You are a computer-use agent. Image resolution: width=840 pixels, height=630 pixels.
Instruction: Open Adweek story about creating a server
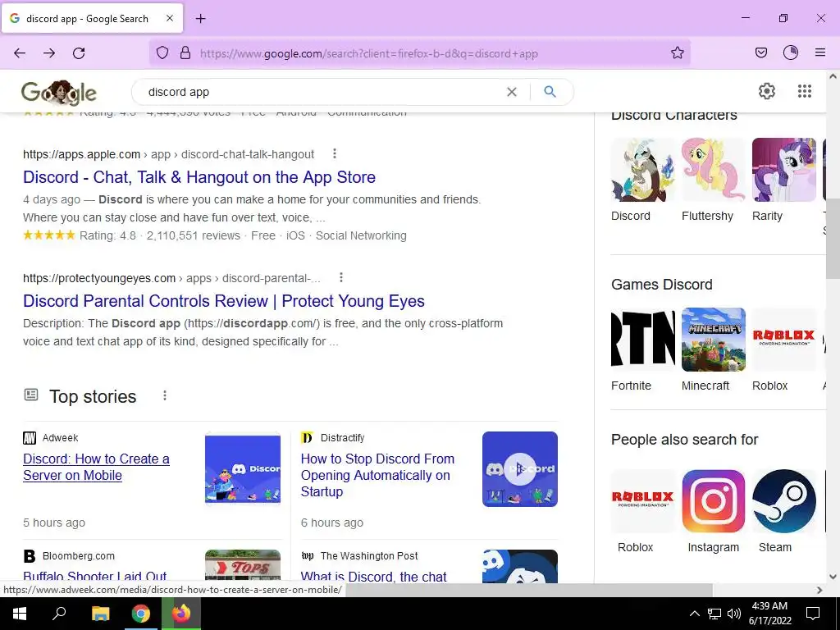[97, 467]
